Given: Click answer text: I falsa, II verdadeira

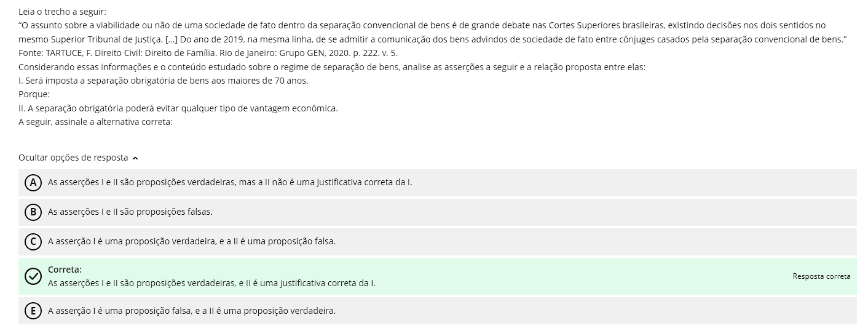Looking at the screenshot, I should (x=192, y=311).
